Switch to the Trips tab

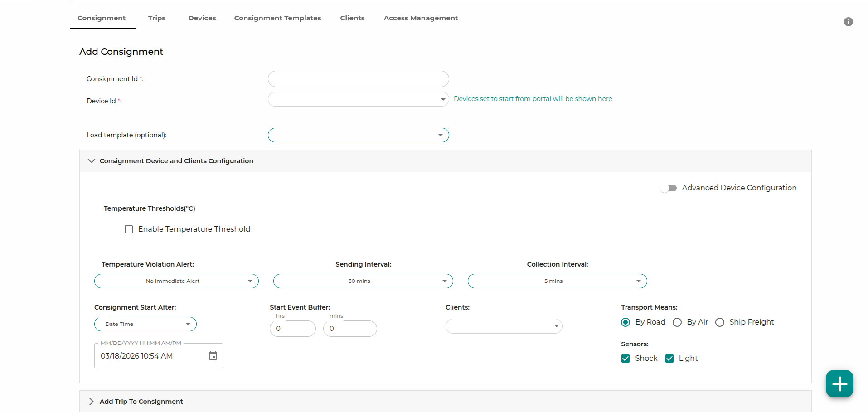tap(156, 18)
